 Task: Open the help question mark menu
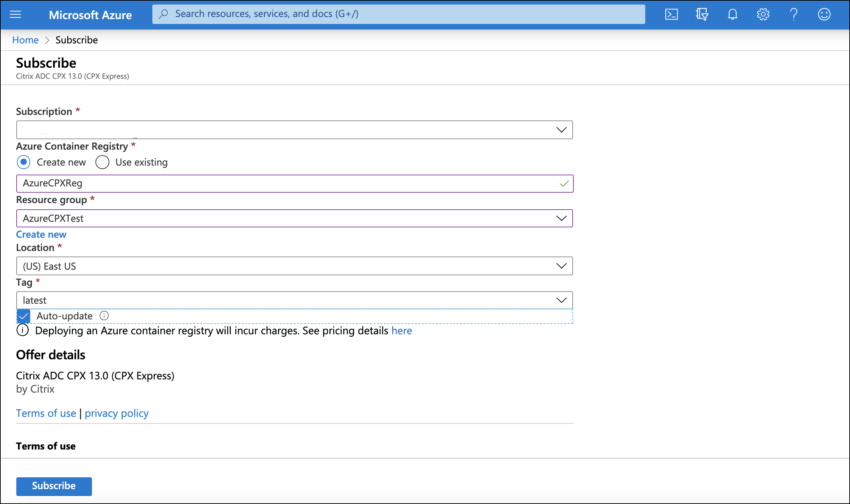click(x=793, y=14)
